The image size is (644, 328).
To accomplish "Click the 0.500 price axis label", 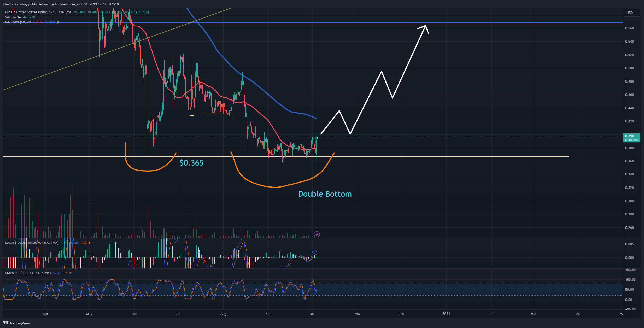I will (x=629, y=68).
